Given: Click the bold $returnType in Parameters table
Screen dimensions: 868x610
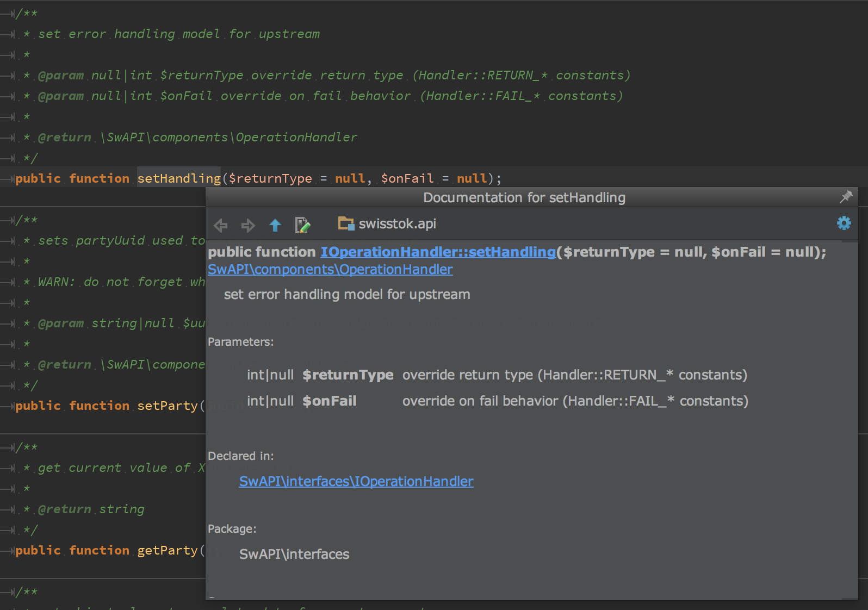Looking at the screenshot, I should click(348, 375).
